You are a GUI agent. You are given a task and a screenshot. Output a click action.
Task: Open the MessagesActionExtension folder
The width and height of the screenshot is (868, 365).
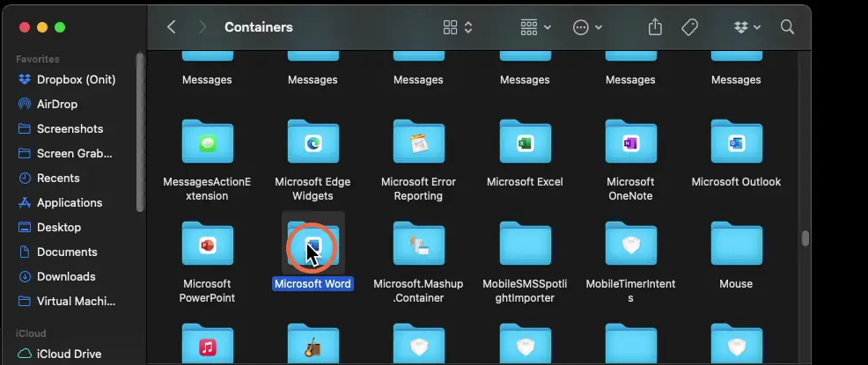pyautogui.click(x=207, y=142)
